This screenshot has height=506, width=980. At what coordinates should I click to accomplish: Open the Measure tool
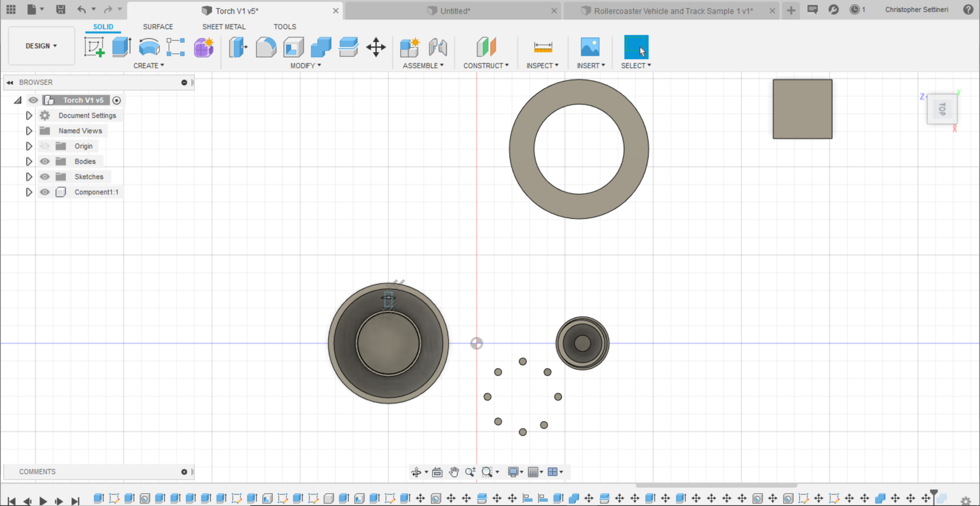tap(543, 47)
